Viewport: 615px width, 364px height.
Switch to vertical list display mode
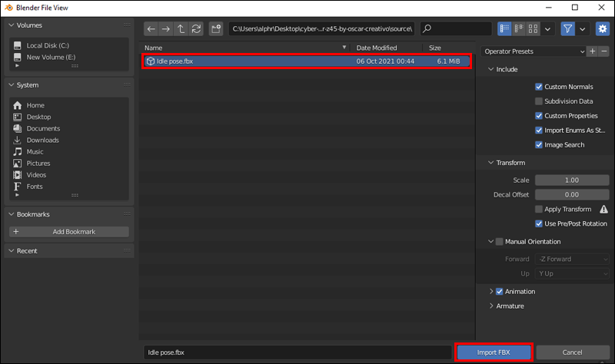click(x=504, y=28)
